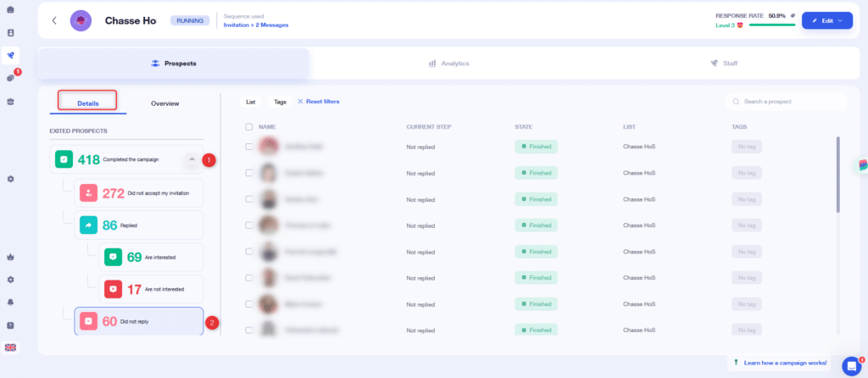The image size is (868, 378).
Task: Open the Tags filter dropdown
Action: pyautogui.click(x=280, y=102)
